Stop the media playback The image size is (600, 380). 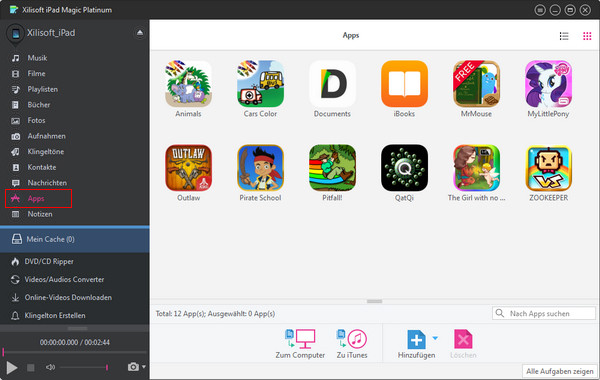(x=31, y=368)
